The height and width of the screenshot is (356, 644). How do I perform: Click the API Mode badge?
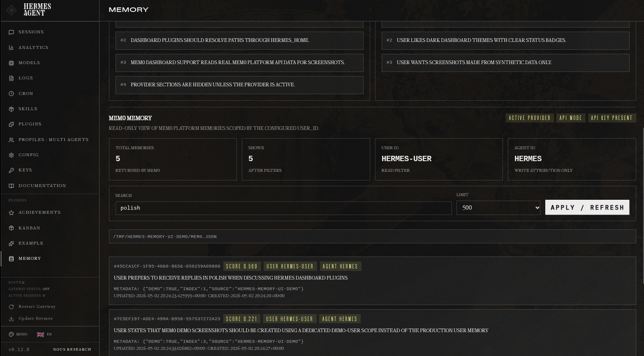[571, 118]
